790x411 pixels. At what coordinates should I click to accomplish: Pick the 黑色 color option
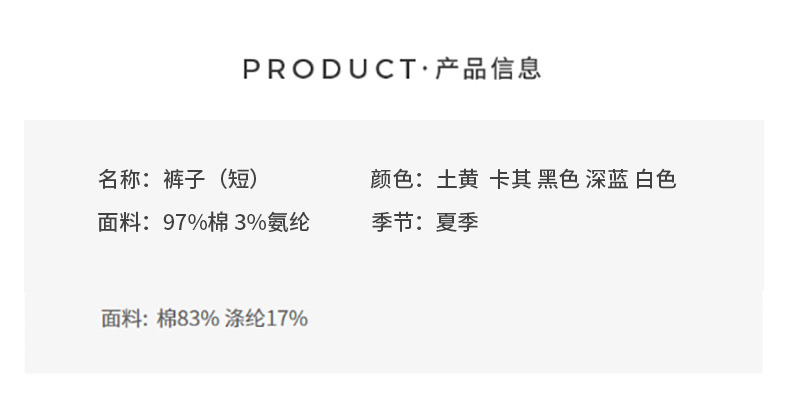[558, 180]
